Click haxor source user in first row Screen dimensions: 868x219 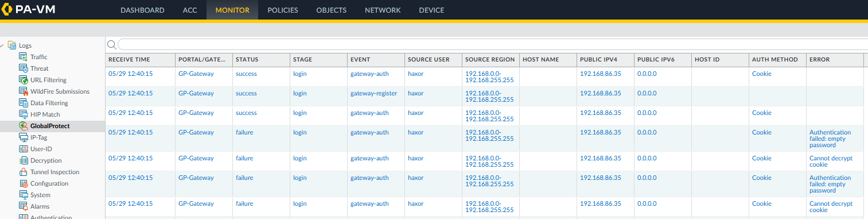(x=415, y=74)
